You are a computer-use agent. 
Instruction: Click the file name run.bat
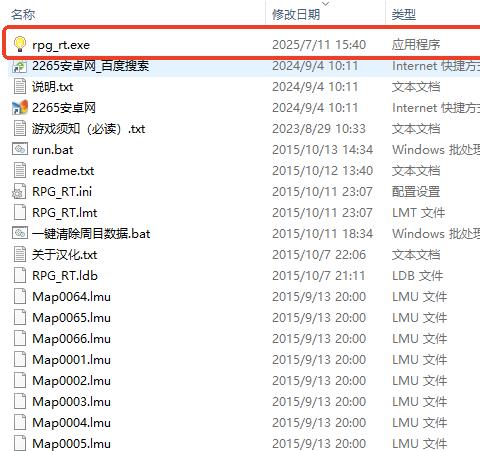coord(53,150)
